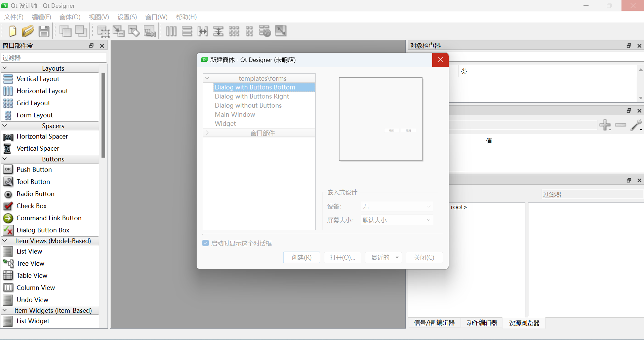The height and width of the screenshot is (340, 644).
Task: Open the 设备 combo box
Action: 396,206
